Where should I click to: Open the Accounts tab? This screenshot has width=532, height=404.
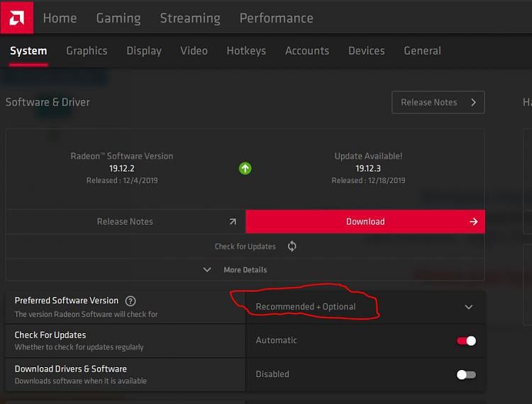(x=307, y=51)
